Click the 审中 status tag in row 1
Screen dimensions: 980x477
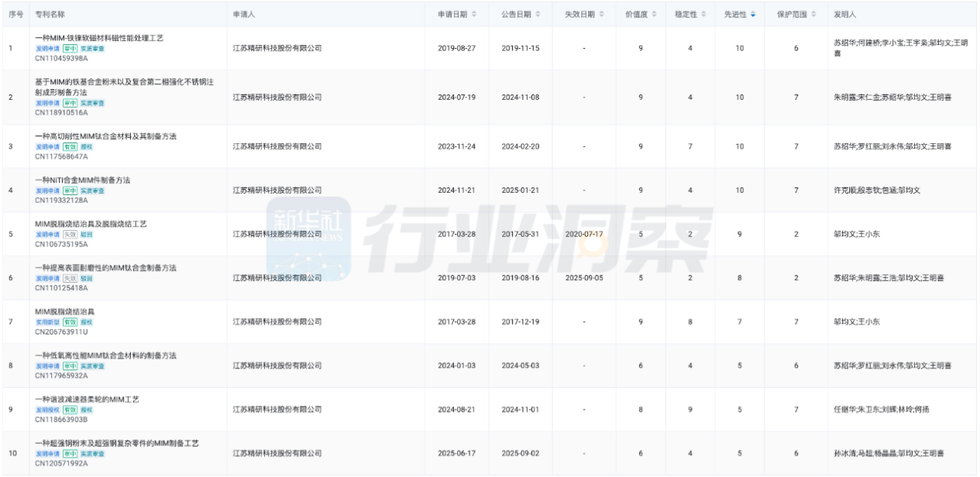[70, 48]
